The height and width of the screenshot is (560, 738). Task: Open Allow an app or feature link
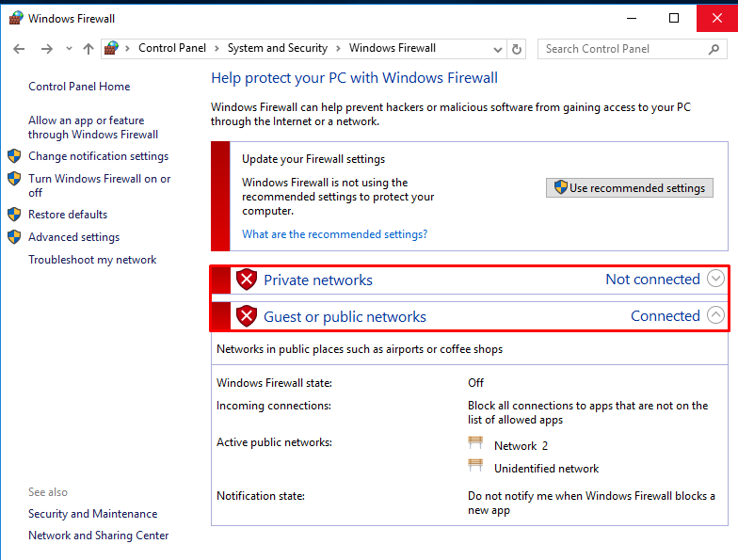click(x=93, y=127)
